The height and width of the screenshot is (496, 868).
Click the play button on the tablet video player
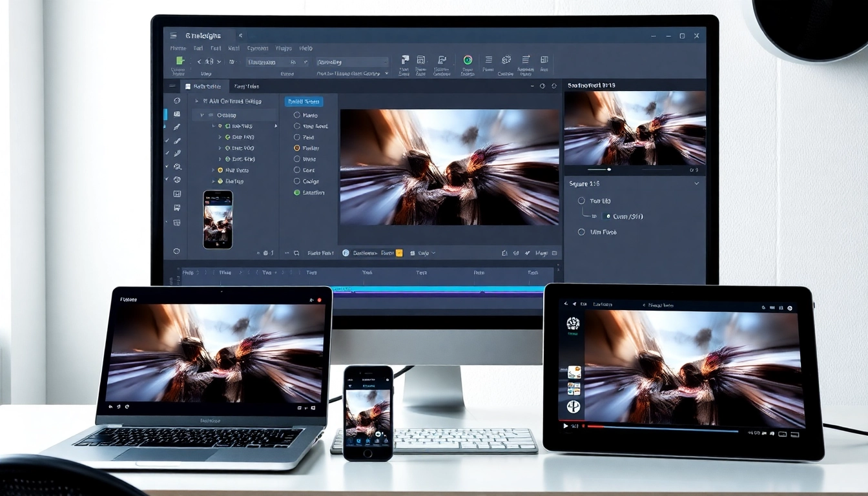pyautogui.click(x=566, y=426)
